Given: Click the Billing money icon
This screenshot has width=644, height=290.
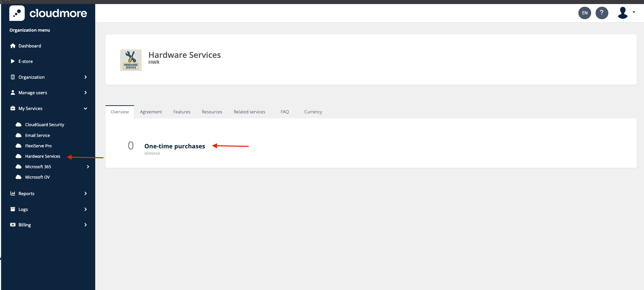Looking at the screenshot, I should (x=13, y=225).
